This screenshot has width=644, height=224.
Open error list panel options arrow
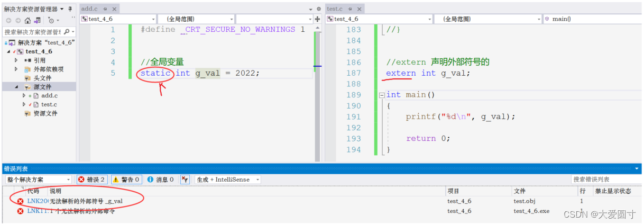(x=637, y=169)
